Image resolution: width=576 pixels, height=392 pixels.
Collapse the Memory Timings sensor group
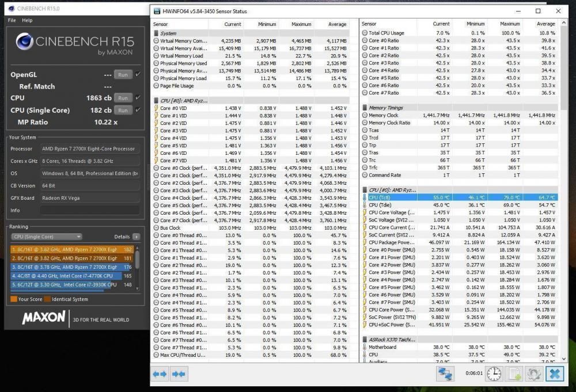click(x=365, y=108)
